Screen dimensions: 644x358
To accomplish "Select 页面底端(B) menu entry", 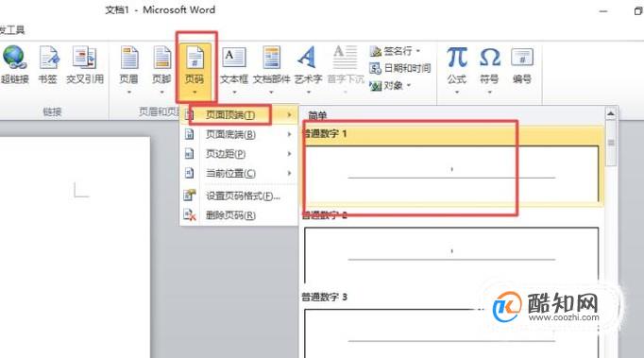I will 239,134.
